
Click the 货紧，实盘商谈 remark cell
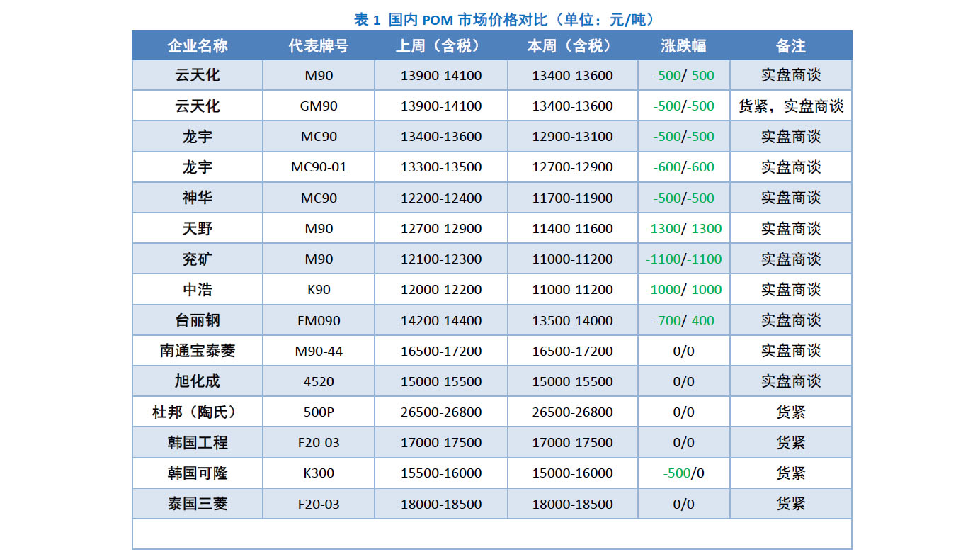pyautogui.click(x=791, y=106)
